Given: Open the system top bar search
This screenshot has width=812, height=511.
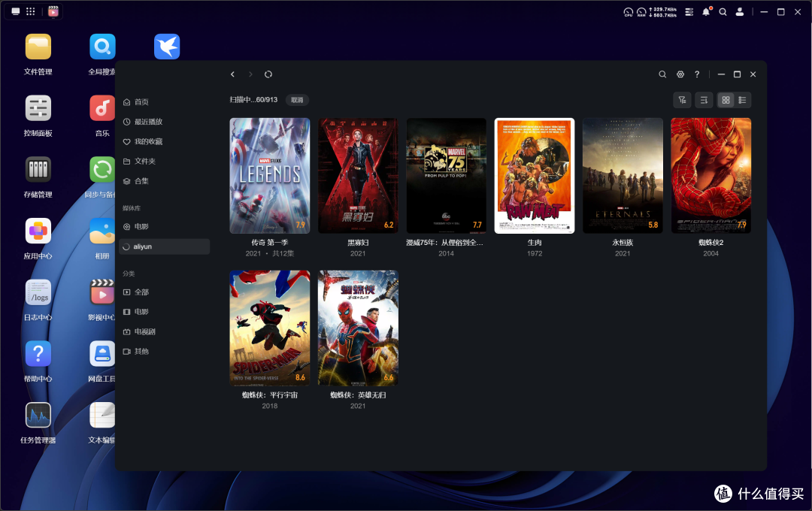Looking at the screenshot, I should [x=723, y=12].
